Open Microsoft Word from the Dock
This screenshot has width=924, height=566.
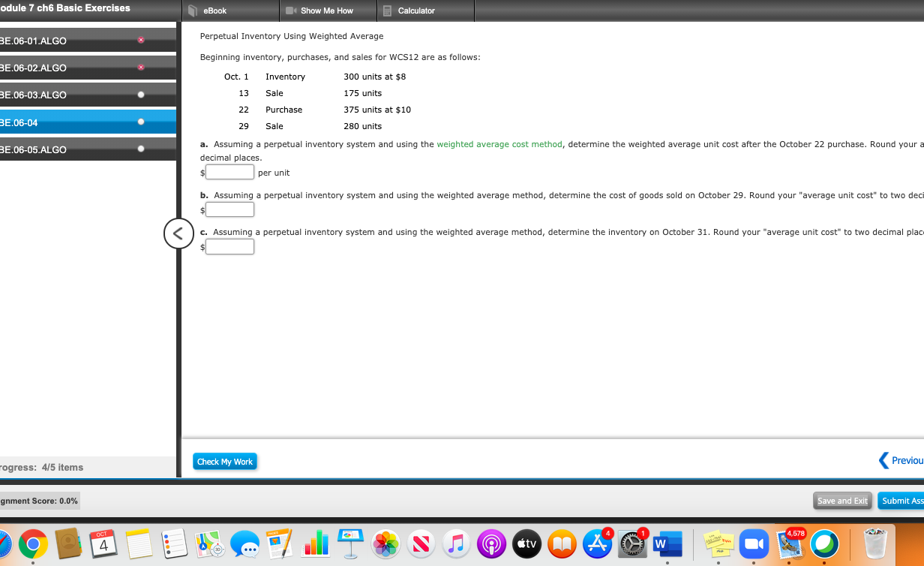coord(667,543)
